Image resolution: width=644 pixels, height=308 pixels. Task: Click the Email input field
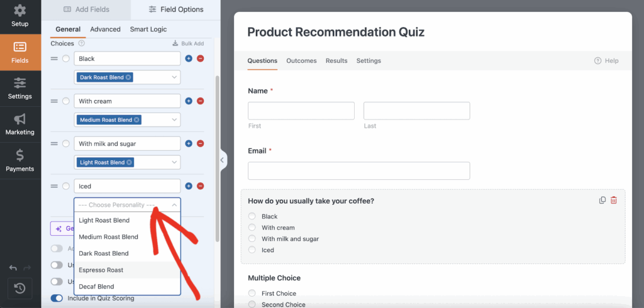pyautogui.click(x=358, y=171)
